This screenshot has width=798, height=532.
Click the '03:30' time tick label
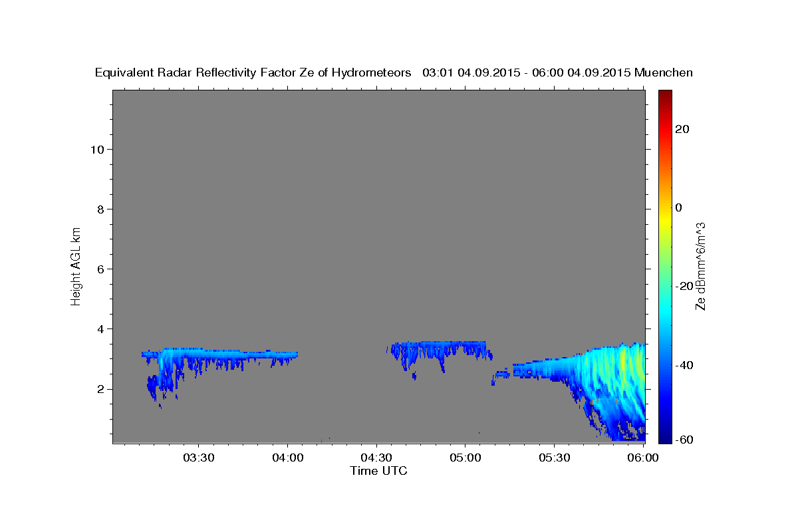pos(198,458)
